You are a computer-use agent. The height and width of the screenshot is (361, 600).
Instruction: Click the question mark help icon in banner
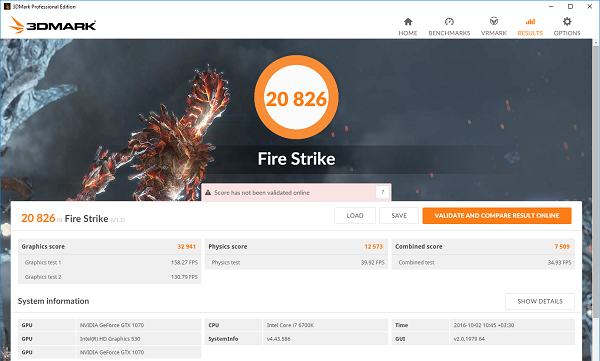tap(383, 192)
